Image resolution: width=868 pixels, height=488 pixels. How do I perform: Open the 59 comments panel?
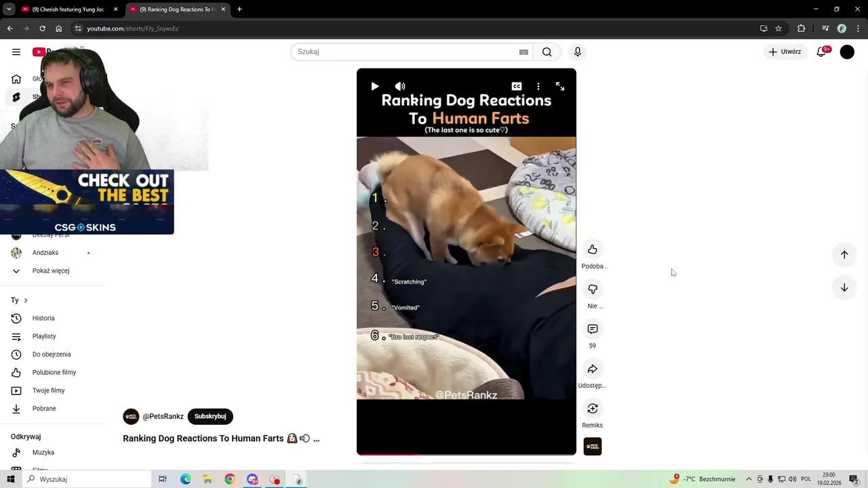(x=593, y=329)
